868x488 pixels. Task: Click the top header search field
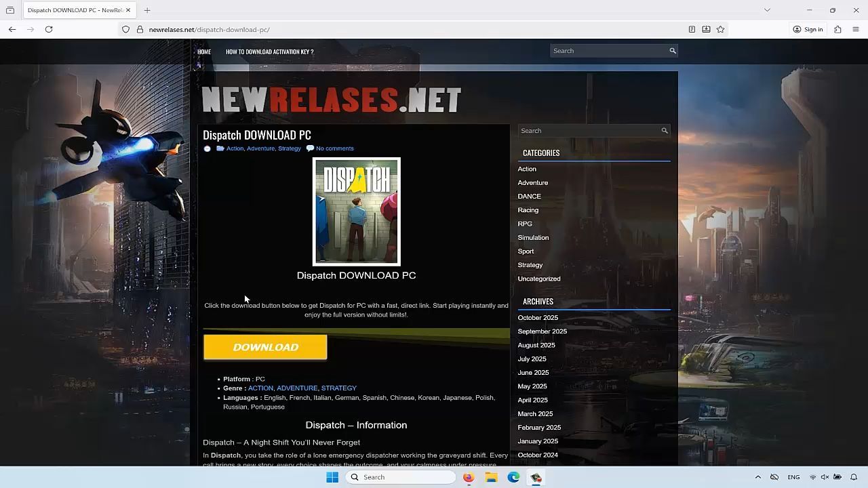pos(608,51)
